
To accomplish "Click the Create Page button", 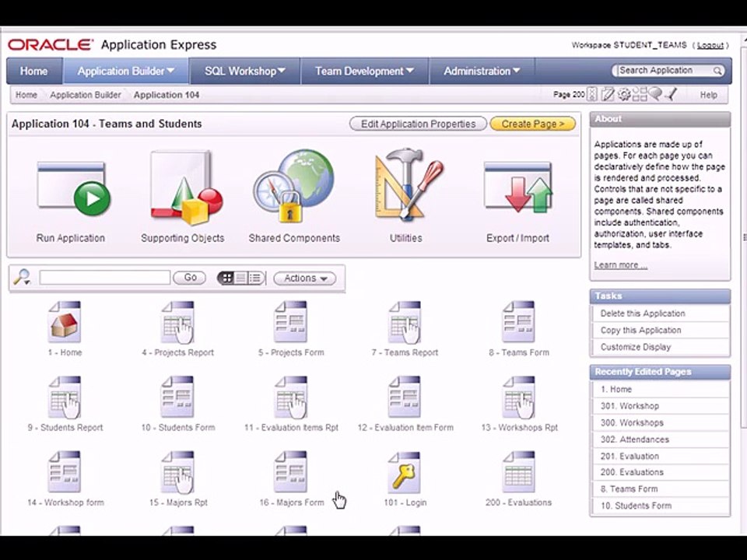I will coord(532,124).
